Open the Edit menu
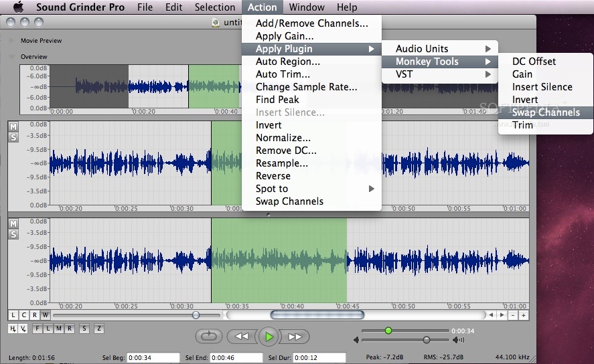594x364 pixels. tap(173, 7)
